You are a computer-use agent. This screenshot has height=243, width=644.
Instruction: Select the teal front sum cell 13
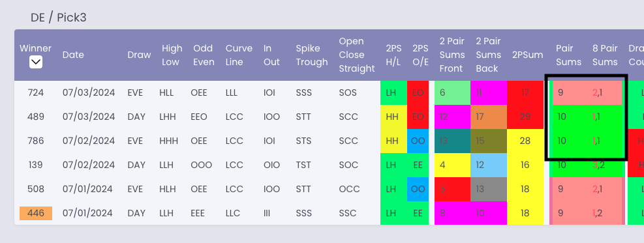pos(453,141)
